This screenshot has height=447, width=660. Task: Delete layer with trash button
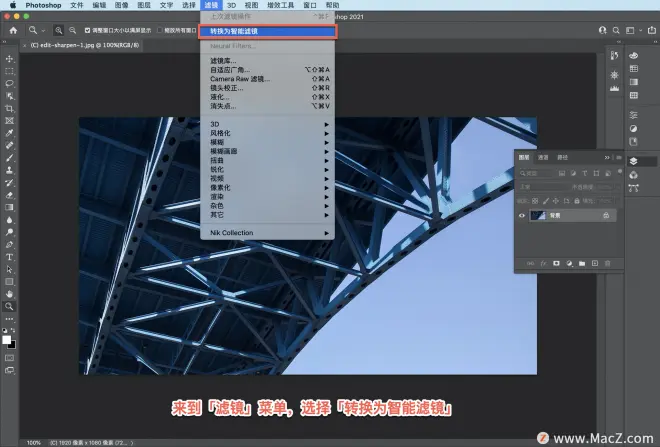[607, 263]
